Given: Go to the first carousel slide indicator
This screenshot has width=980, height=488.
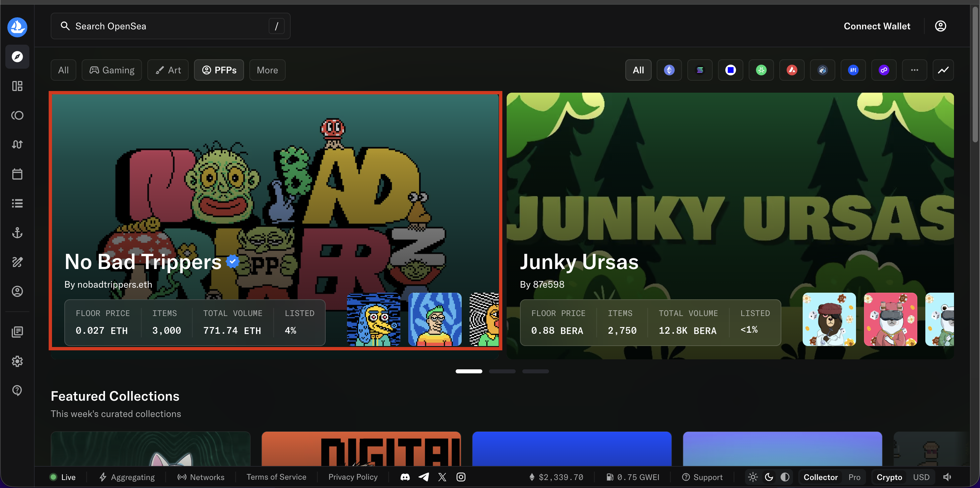Looking at the screenshot, I should tap(469, 371).
